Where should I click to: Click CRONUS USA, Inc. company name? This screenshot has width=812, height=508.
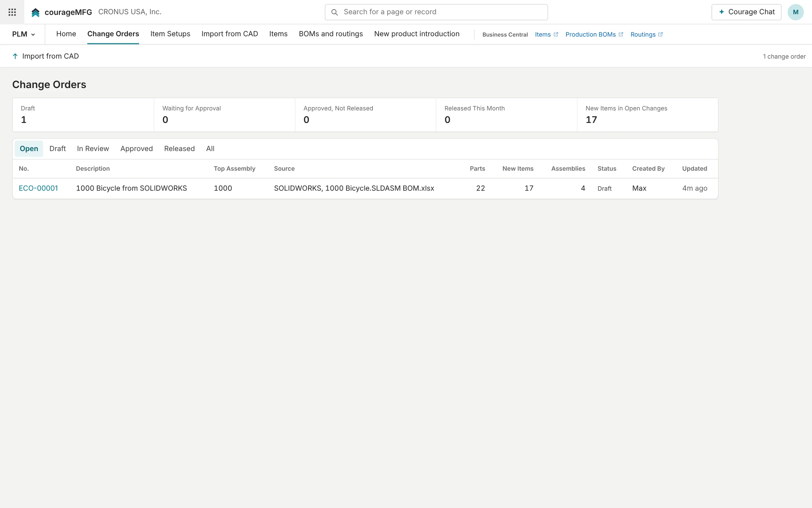click(130, 12)
